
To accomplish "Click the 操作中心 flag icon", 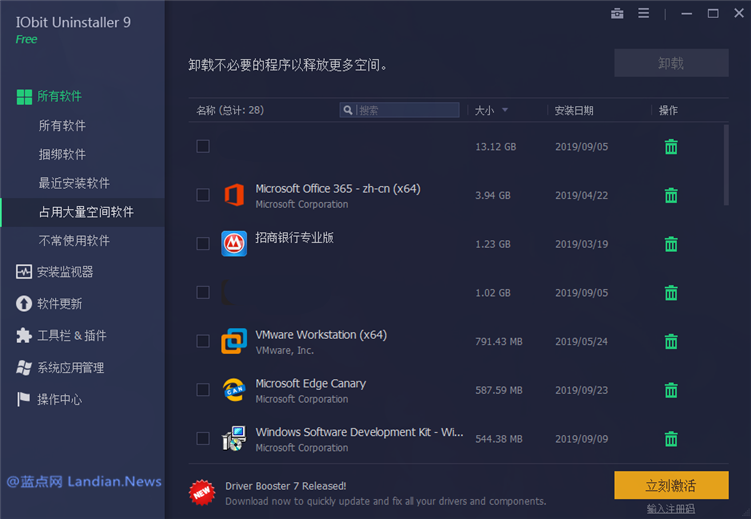I will point(23,399).
